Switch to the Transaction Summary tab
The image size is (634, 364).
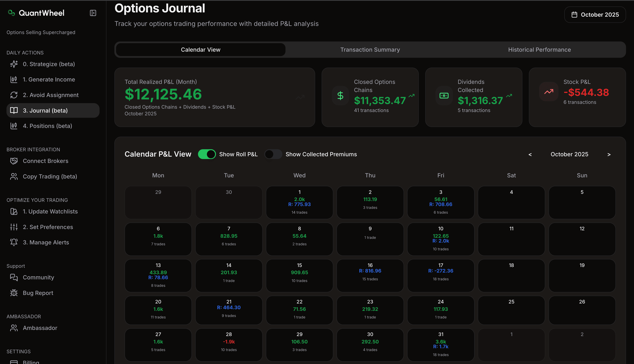370,49
